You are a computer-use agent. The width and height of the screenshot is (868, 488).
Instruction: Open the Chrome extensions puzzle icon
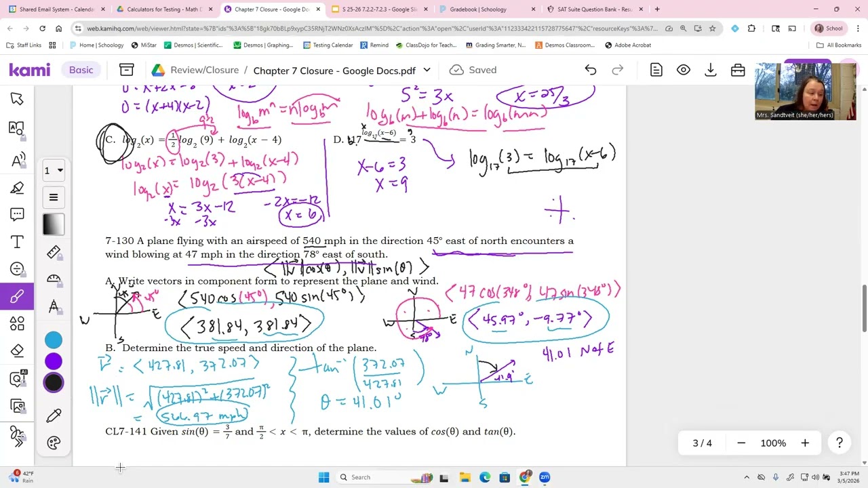[751, 28]
